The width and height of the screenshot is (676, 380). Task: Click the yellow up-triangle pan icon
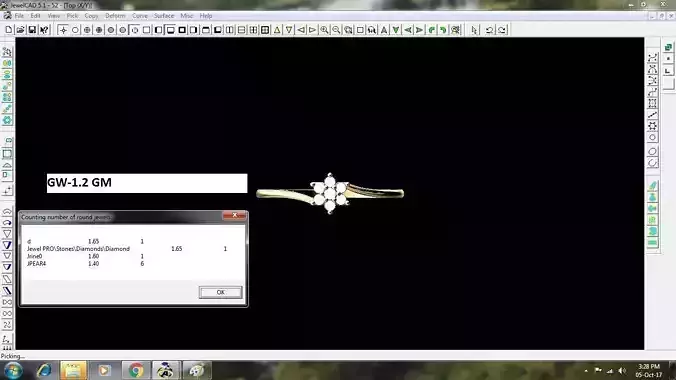point(277,30)
